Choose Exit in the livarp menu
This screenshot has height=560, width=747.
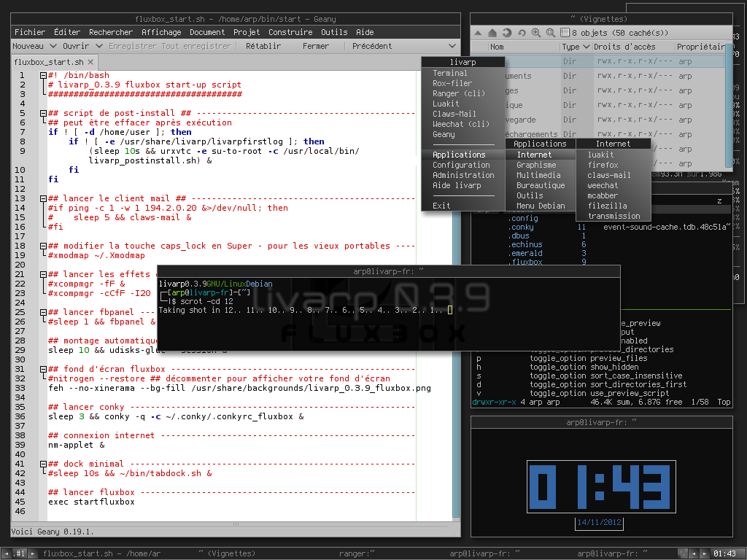pos(463,206)
